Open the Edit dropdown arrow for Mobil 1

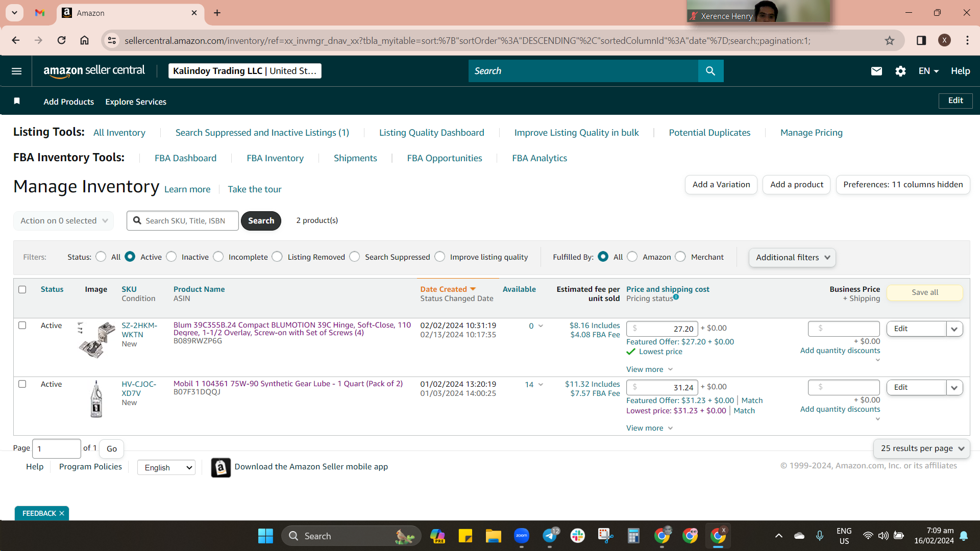[954, 387]
